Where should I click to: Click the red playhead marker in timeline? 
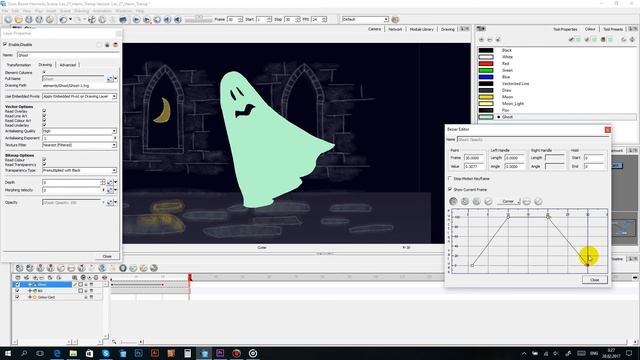[x=190, y=278]
